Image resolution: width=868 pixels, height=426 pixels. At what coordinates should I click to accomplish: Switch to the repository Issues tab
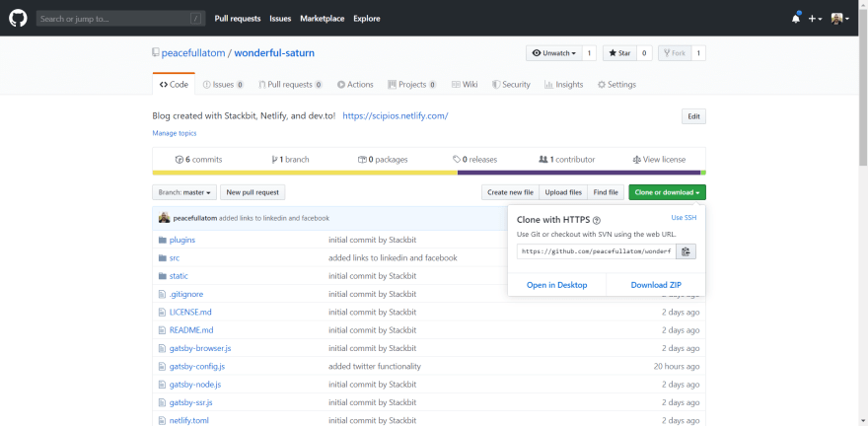coord(223,85)
